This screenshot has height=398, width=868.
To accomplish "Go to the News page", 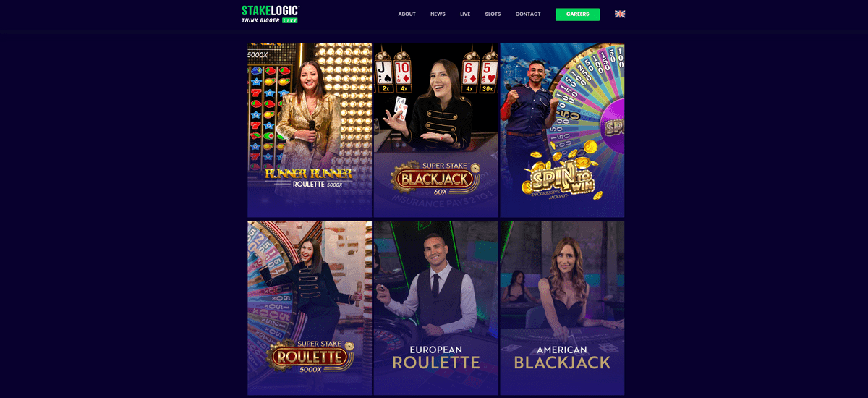I will click(438, 14).
